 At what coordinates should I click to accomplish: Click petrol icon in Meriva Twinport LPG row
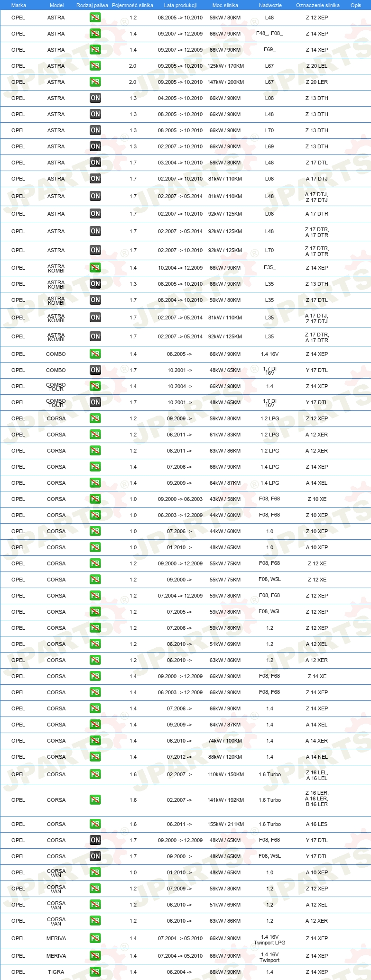pos(95,938)
